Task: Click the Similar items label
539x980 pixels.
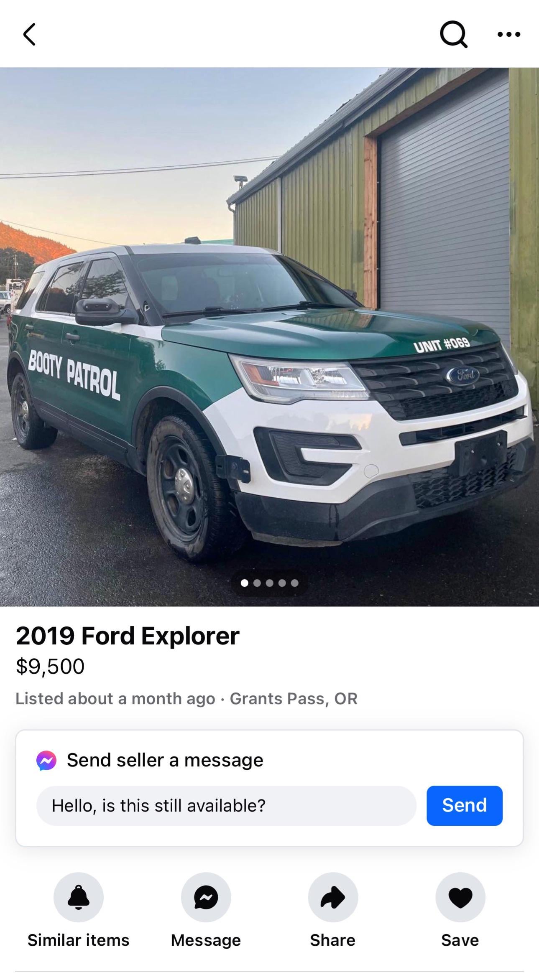Action: click(79, 940)
